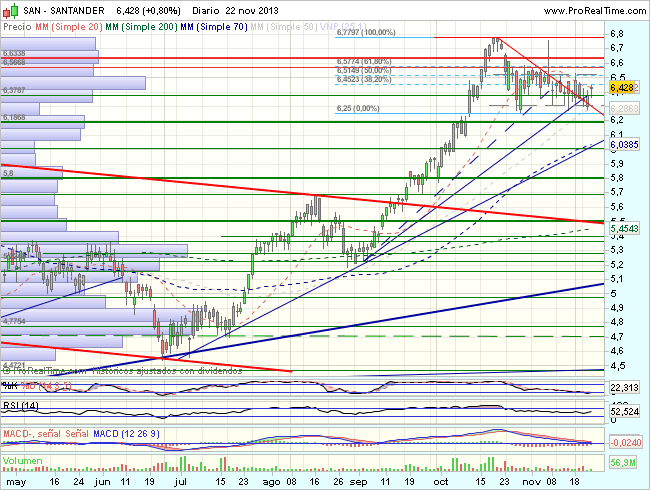Screen dimensions: 650x490
Task: Open the www.ProRealTime.com link
Action: coord(594,11)
